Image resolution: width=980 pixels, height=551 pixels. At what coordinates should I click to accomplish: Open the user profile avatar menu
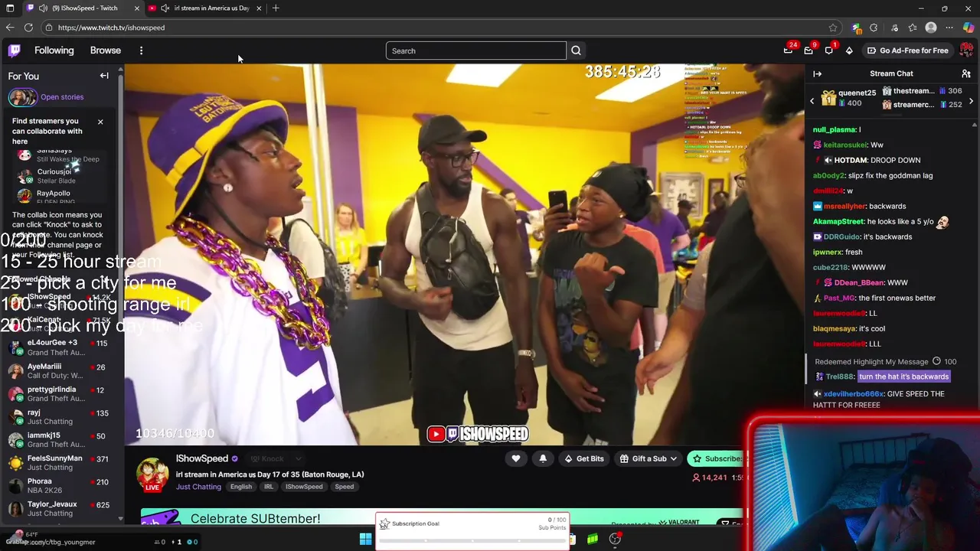tap(966, 51)
